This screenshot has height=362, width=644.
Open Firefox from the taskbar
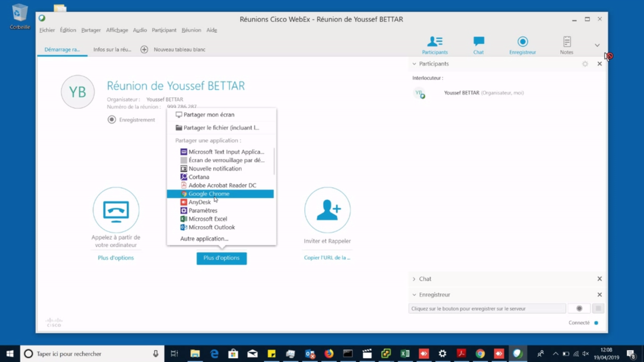[x=329, y=354]
